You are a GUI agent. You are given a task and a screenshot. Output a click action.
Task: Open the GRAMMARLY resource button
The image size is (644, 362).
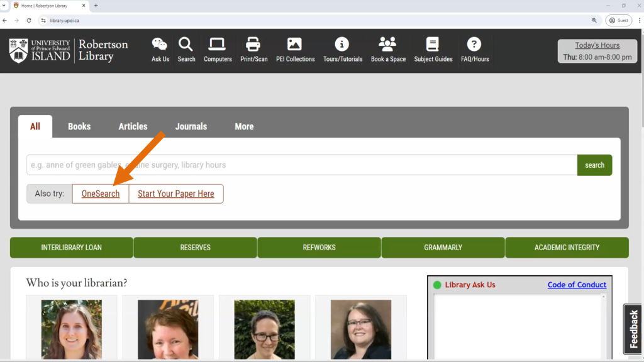click(443, 247)
